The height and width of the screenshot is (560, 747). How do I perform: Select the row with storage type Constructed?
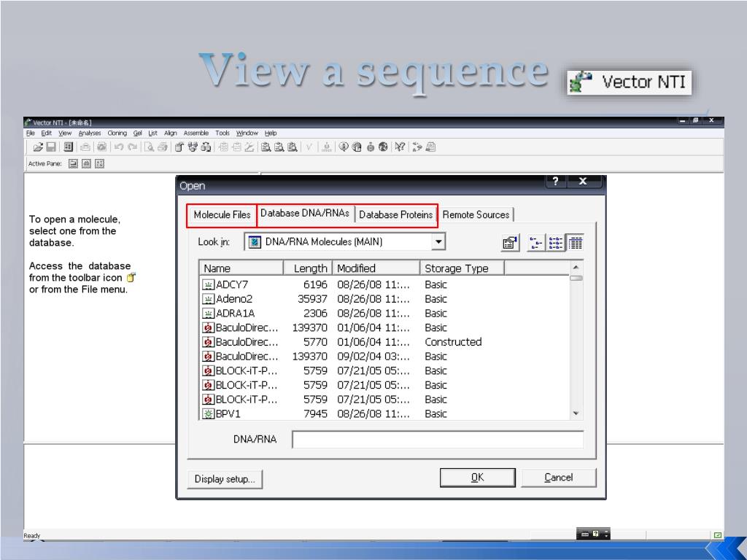pos(384,342)
